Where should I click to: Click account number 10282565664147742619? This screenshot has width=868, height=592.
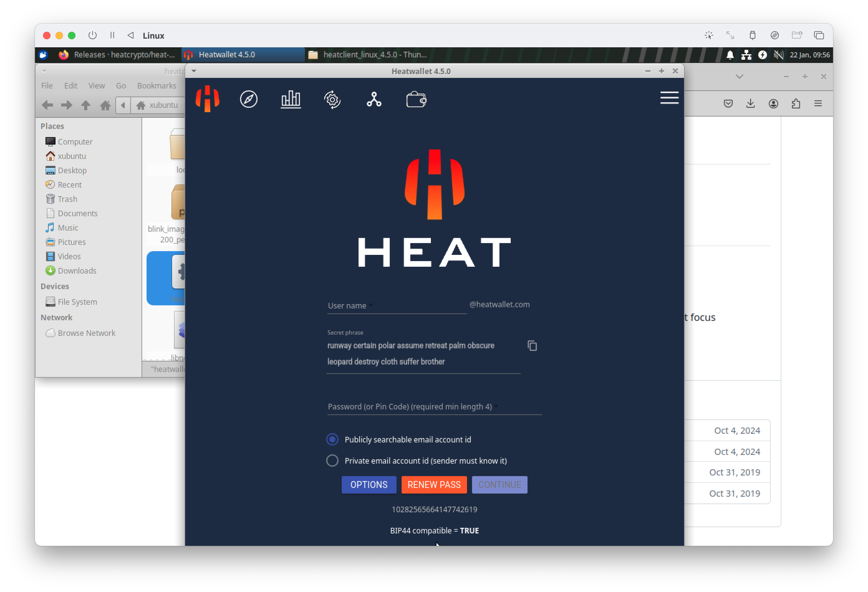(434, 509)
